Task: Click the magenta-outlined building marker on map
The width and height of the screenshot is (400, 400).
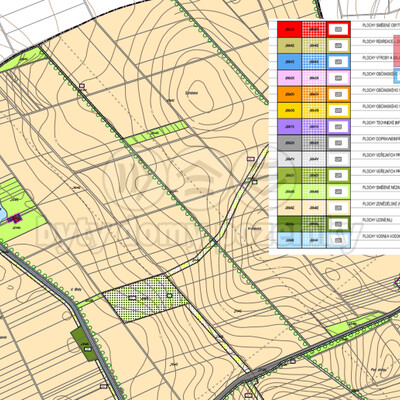Action: coord(15,218)
